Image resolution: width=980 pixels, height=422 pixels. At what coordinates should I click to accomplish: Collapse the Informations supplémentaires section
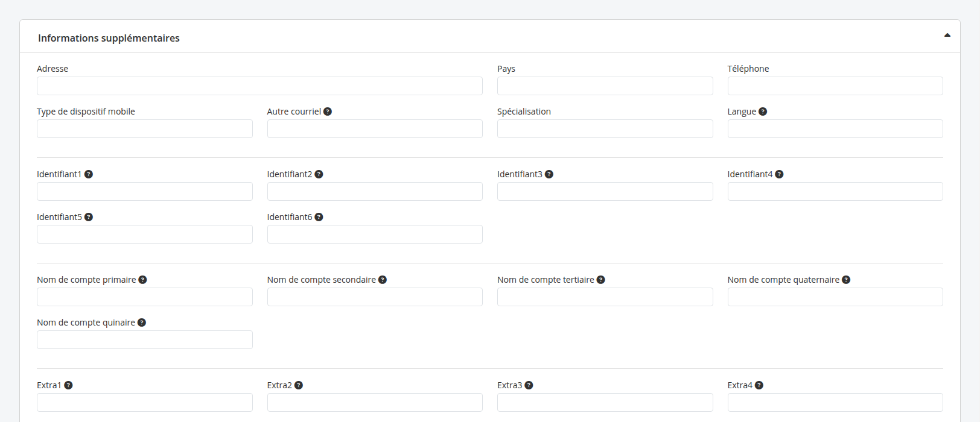(x=947, y=36)
